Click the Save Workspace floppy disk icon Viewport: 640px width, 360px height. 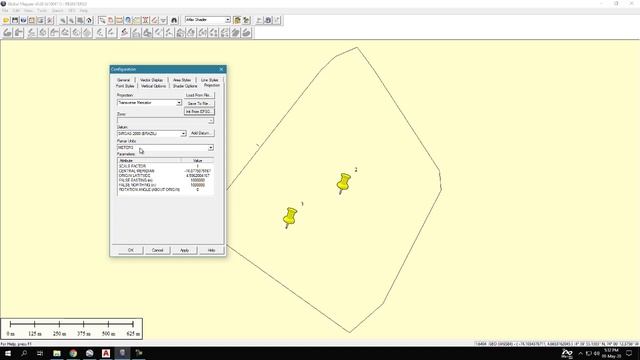(x=15, y=20)
